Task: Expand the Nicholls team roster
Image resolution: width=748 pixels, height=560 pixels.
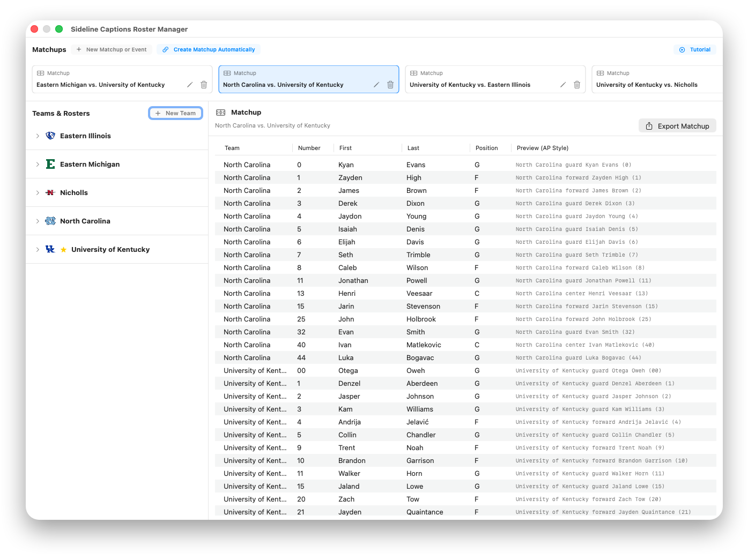Action: click(38, 193)
